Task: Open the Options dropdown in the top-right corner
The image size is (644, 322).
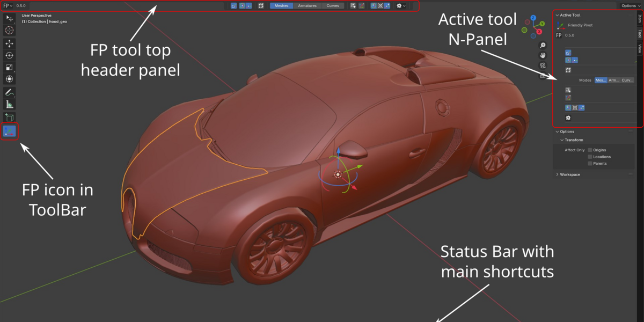Action: coord(630,5)
